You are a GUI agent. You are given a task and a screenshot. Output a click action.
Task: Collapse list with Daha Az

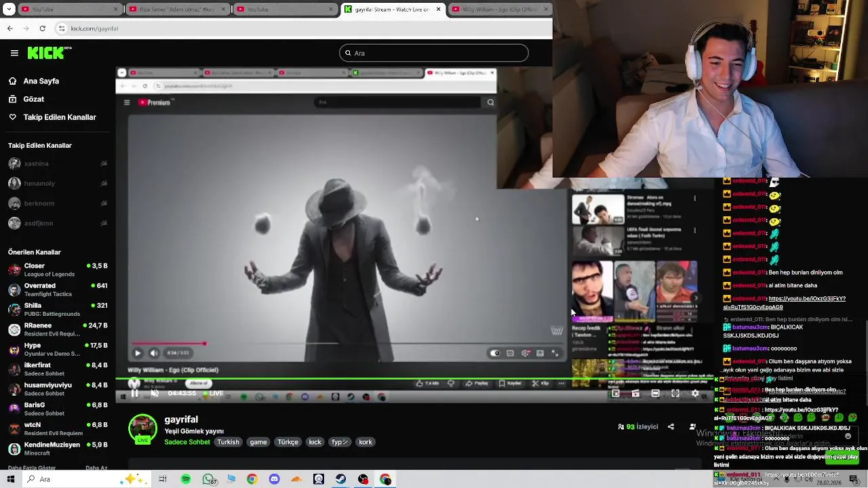click(96, 468)
